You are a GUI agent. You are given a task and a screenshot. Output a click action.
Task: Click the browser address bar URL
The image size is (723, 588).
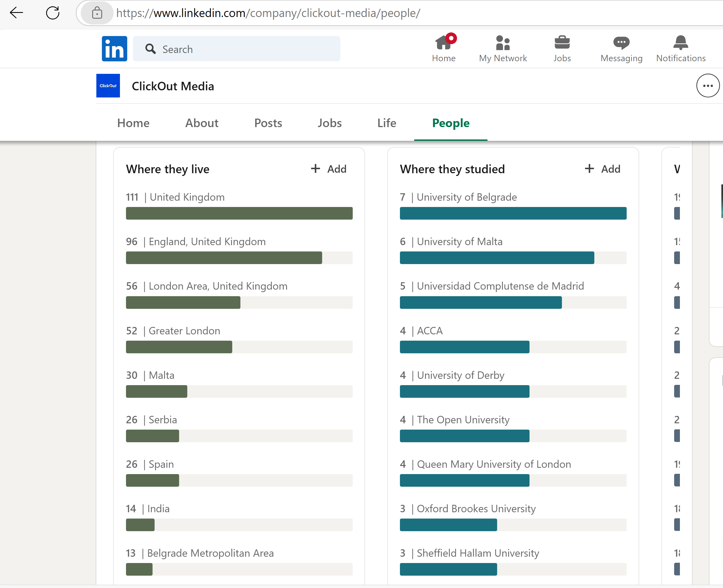pyautogui.click(x=268, y=13)
